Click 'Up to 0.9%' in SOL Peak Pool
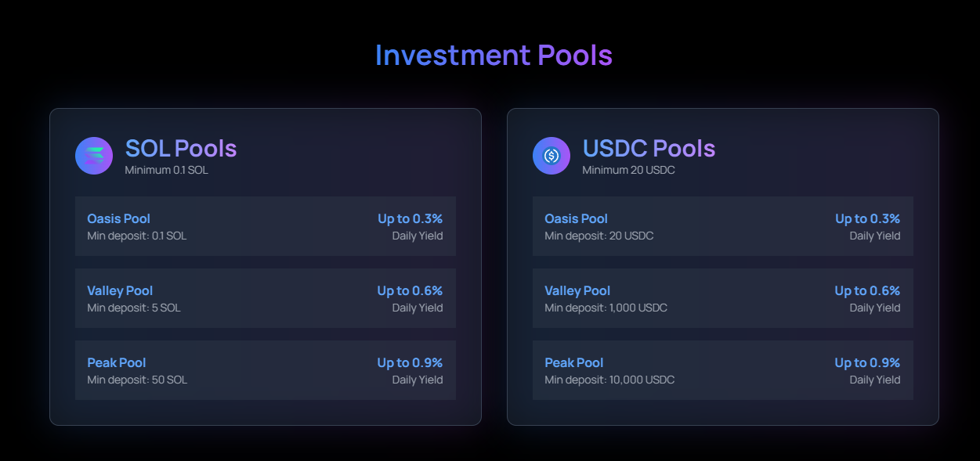This screenshot has width=980, height=461. (x=410, y=362)
